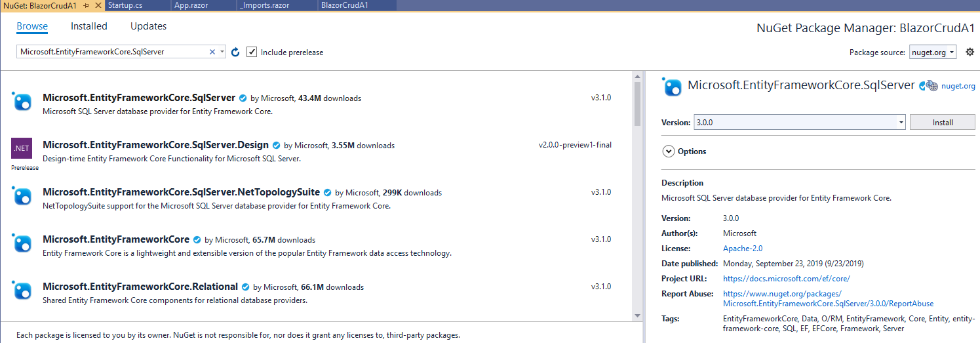Open the settings gear next to Package source

point(970,52)
